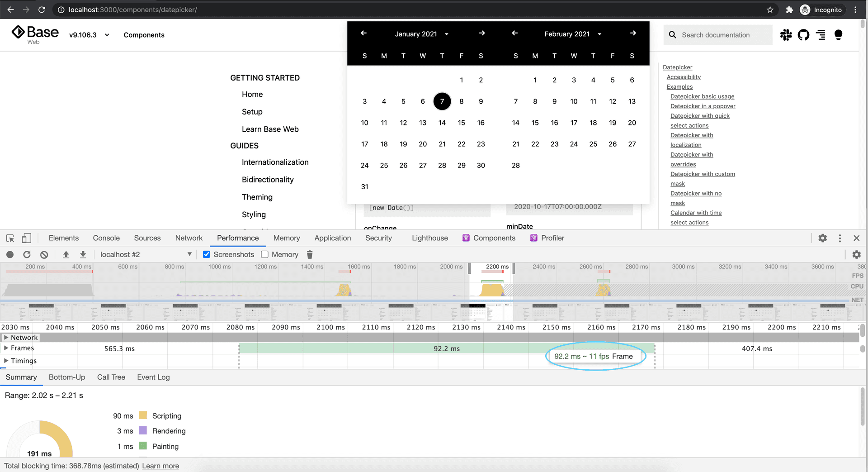Go to previous month from January
This screenshot has height=472, width=868.
tap(363, 33)
